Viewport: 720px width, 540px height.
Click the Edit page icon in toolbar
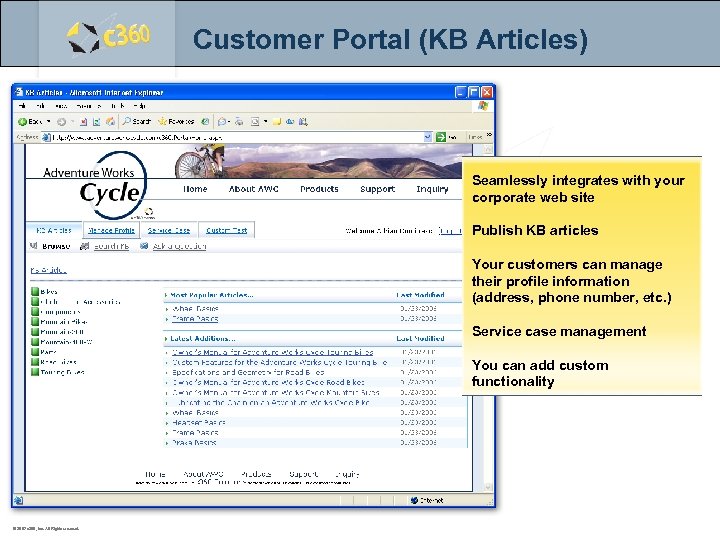pyautogui.click(x=255, y=122)
